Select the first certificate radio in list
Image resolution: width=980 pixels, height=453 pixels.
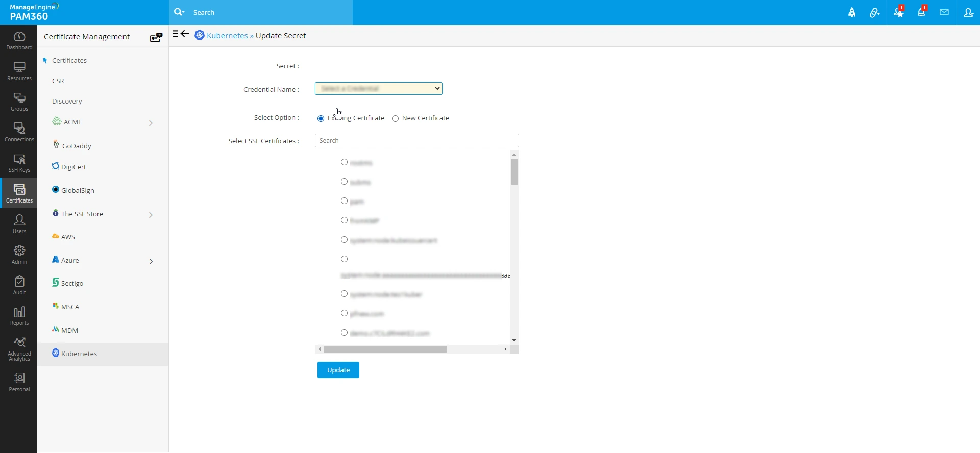coord(344,162)
